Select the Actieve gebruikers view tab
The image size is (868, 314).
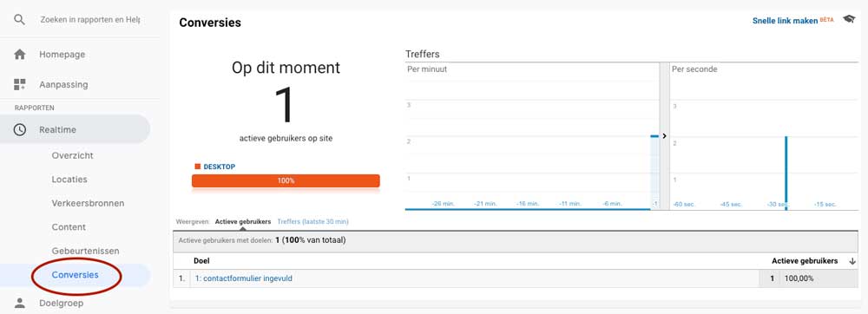(x=243, y=222)
